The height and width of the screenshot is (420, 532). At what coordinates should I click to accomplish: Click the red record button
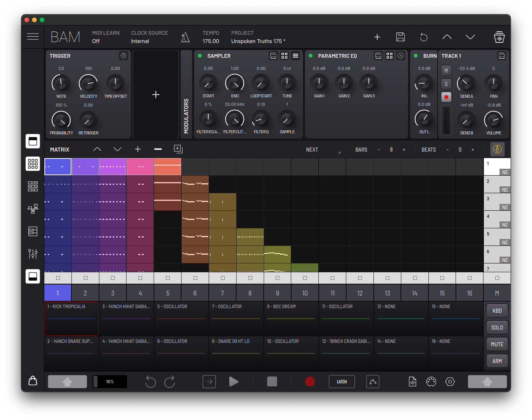coord(310,381)
